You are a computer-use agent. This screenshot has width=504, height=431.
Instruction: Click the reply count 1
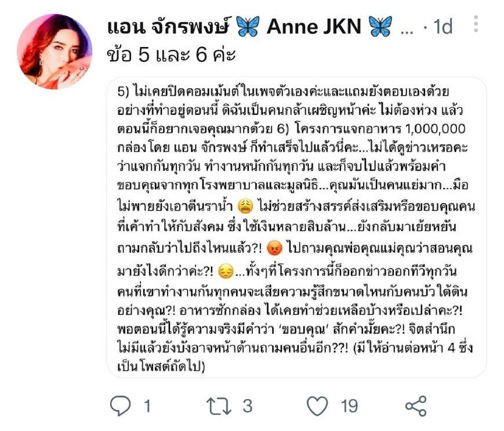click(147, 406)
